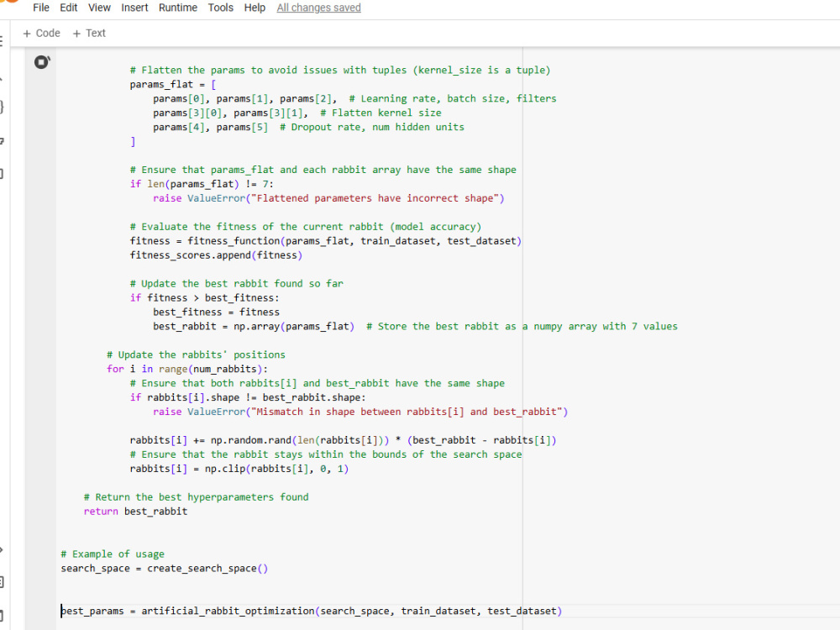This screenshot has width=840, height=630.
Task: Open the Runtime menu
Action: (x=178, y=8)
